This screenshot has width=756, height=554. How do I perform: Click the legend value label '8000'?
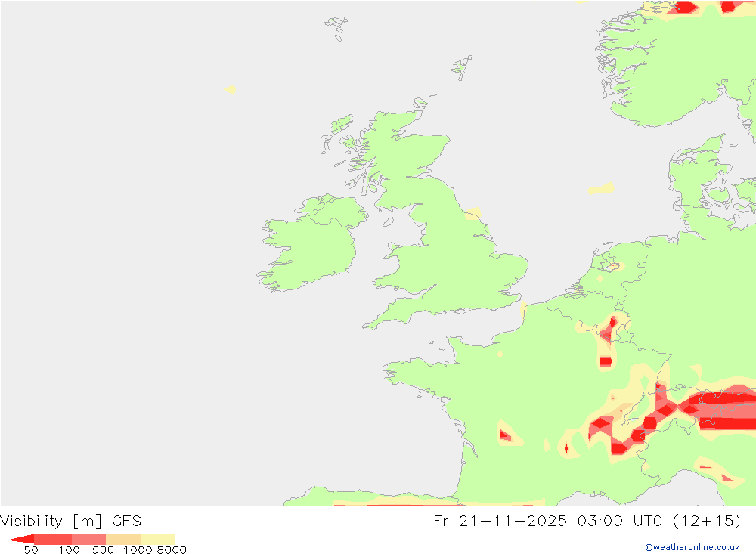point(172,550)
